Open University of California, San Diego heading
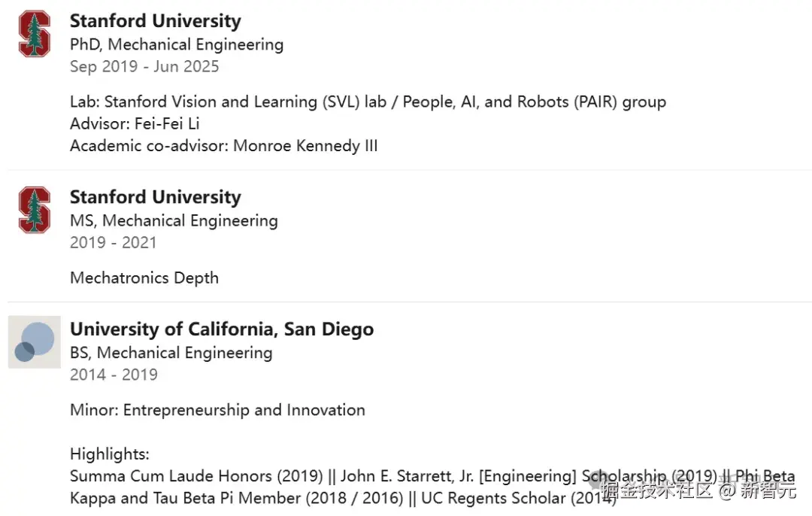Image resolution: width=812 pixels, height=516 pixels. 221,329
